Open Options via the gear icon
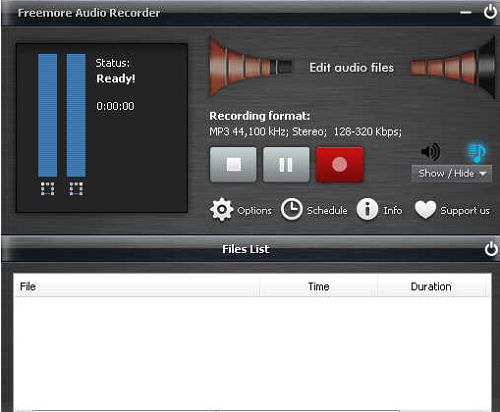The height and width of the screenshot is (412, 500). [x=221, y=210]
